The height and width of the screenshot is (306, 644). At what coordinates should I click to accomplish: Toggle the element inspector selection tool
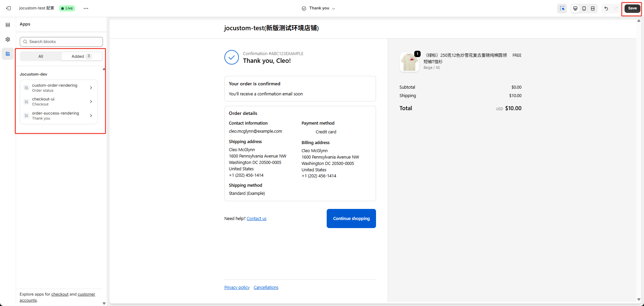(562, 8)
